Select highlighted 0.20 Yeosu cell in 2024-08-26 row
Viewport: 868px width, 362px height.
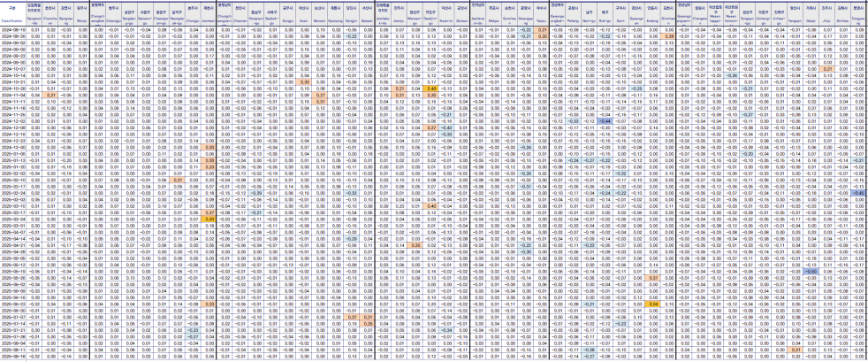541,36
